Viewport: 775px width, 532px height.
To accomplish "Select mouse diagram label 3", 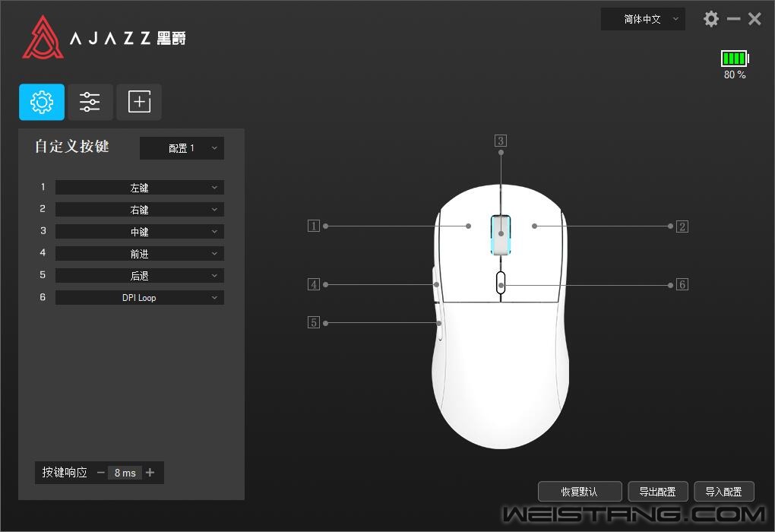I will pos(501,141).
